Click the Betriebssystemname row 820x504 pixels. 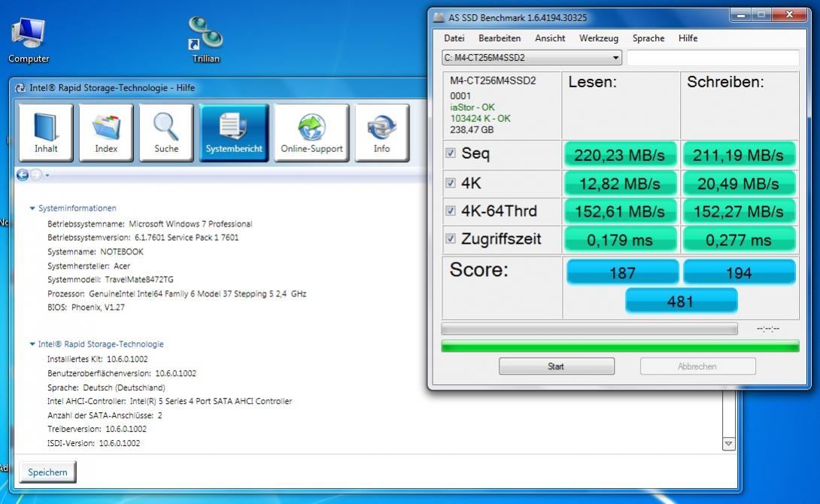[150, 223]
